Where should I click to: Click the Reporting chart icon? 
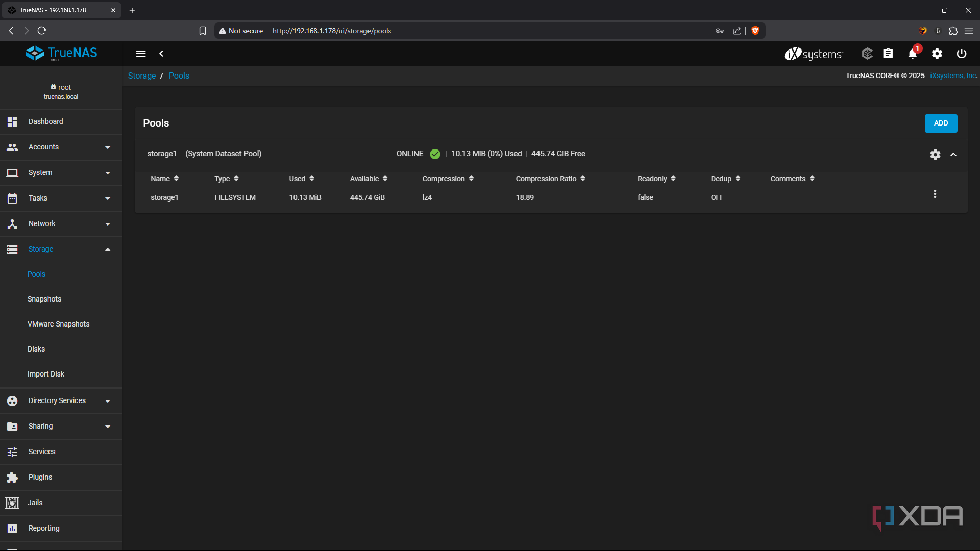[12, 529]
